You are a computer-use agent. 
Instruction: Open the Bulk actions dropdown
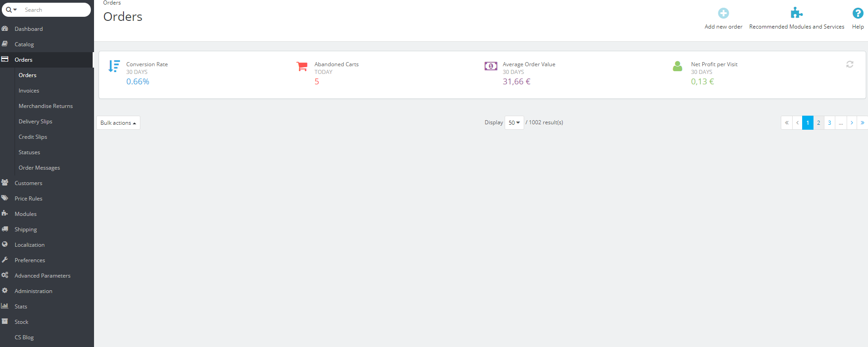[118, 123]
